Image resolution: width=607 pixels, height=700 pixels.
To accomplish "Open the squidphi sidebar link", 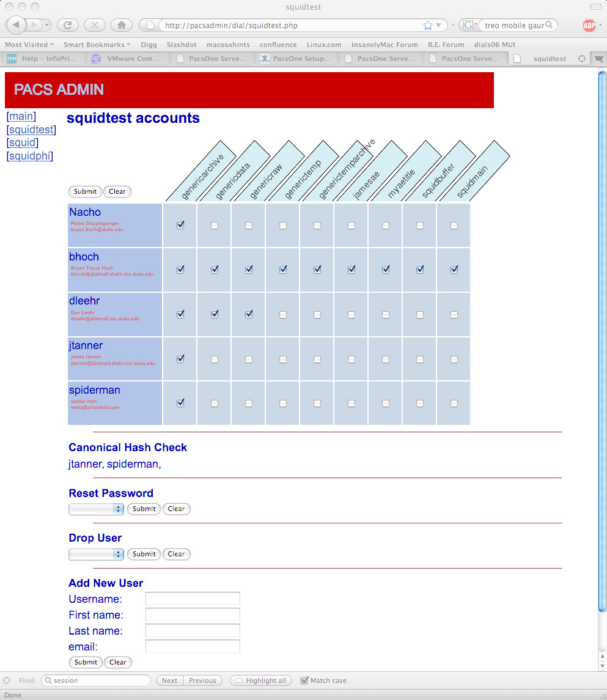I will pos(30,156).
